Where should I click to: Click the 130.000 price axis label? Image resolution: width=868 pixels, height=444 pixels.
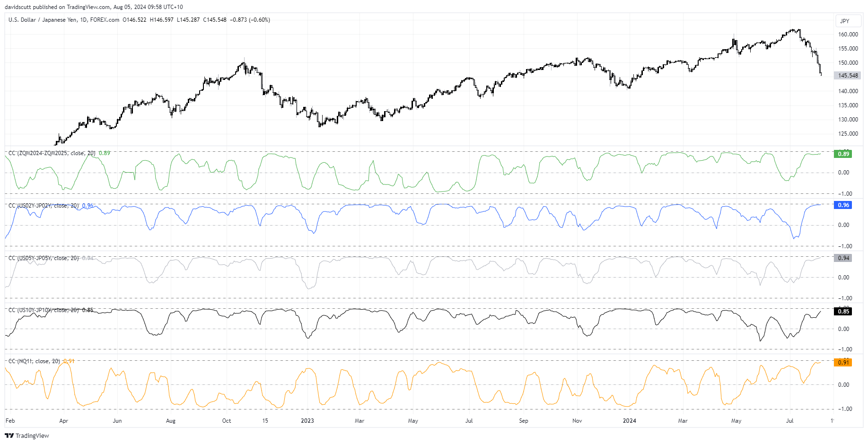848,120
